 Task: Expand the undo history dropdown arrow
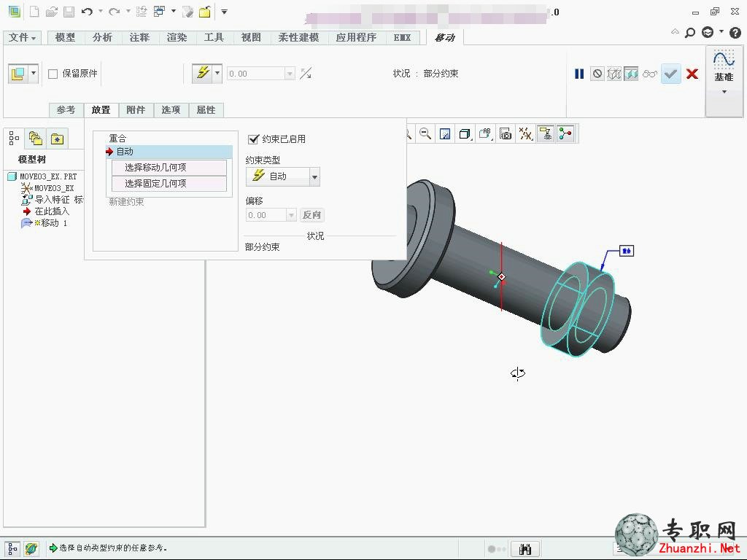[101, 12]
